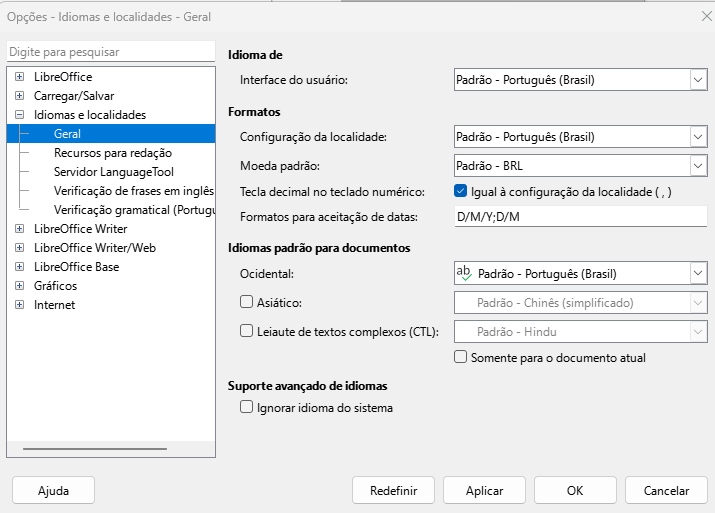715x513 pixels.
Task: Click the Aplicar button
Action: pyautogui.click(x=484, y=490)
